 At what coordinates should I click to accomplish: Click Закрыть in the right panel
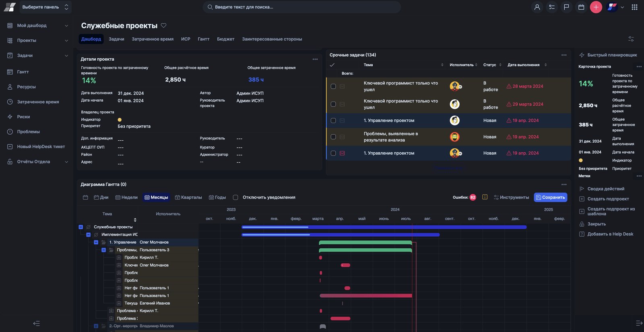click(x=597, y=224)
